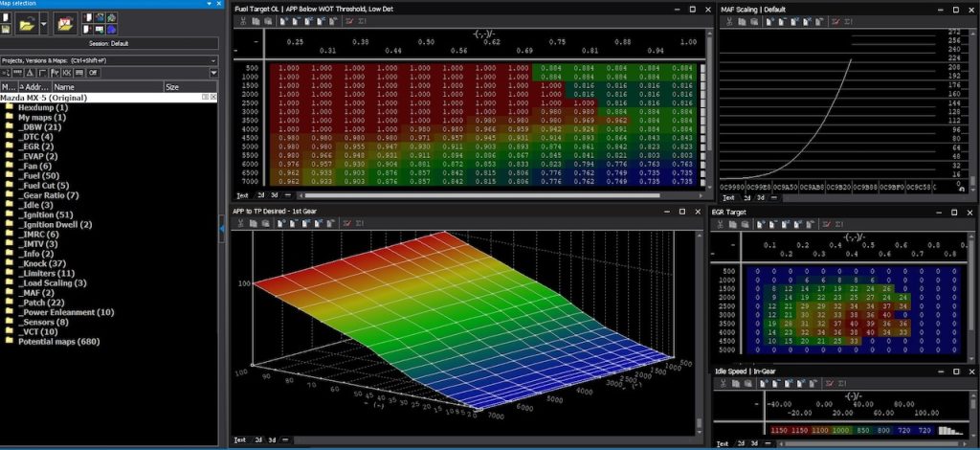Image resolution: width=980 pixels, height=450 pixels.
Task: Toggle the Off button in filter toolbar
Action: click(94, 73)
